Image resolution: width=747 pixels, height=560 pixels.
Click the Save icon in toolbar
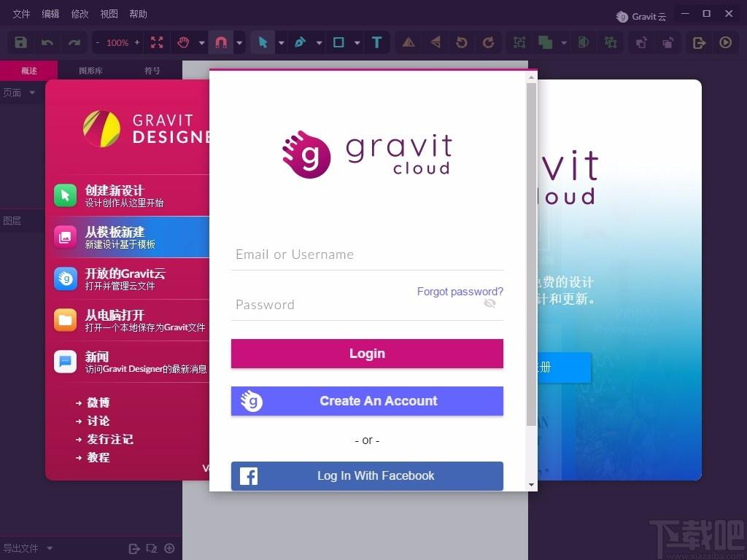(x=20, y=42)
